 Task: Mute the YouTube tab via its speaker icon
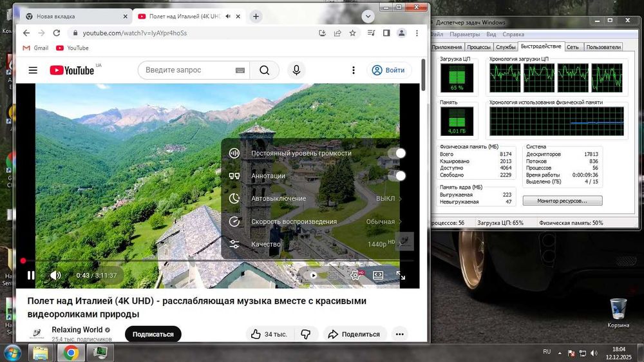[228, 17]
